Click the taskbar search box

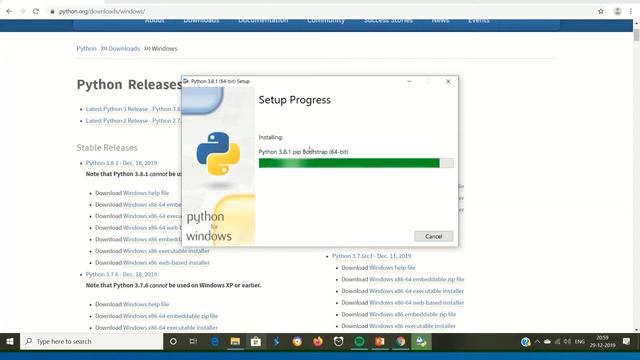(92, 341)
